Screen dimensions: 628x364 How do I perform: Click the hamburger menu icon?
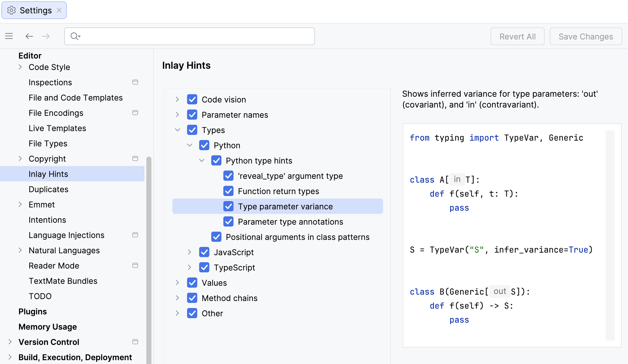(9, 36)
